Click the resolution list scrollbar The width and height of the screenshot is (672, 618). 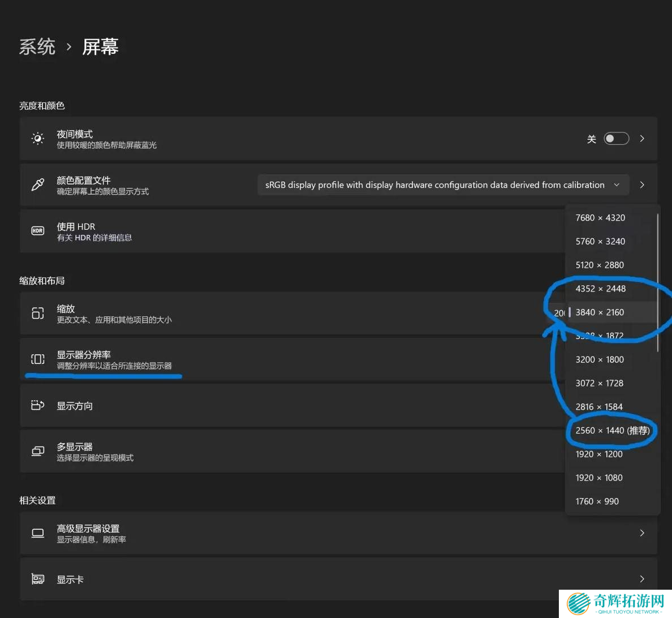pyautogui.click(x=658, y=283)
